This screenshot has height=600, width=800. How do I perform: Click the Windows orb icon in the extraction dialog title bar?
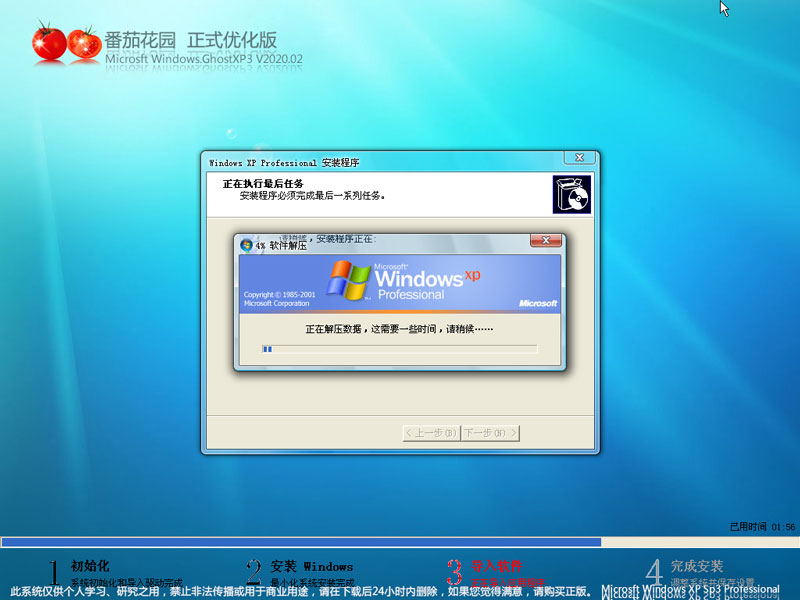click(246, 245)
